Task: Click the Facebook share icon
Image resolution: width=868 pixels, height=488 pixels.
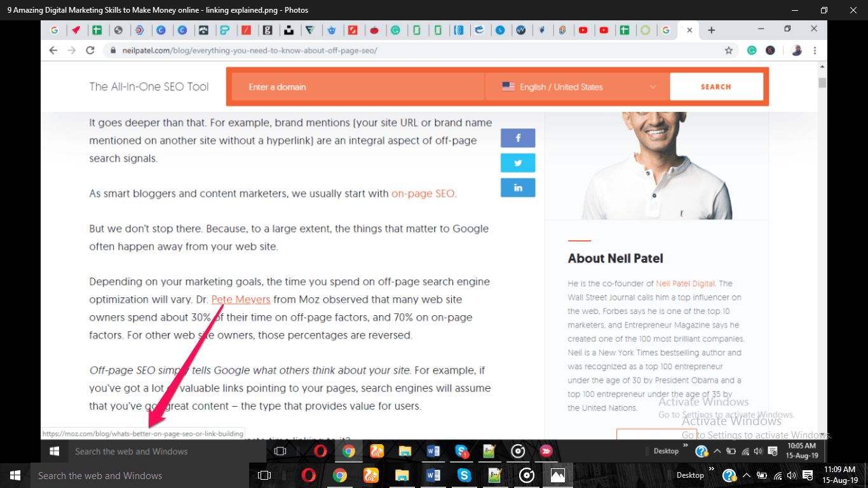Action: coord(518,138)
